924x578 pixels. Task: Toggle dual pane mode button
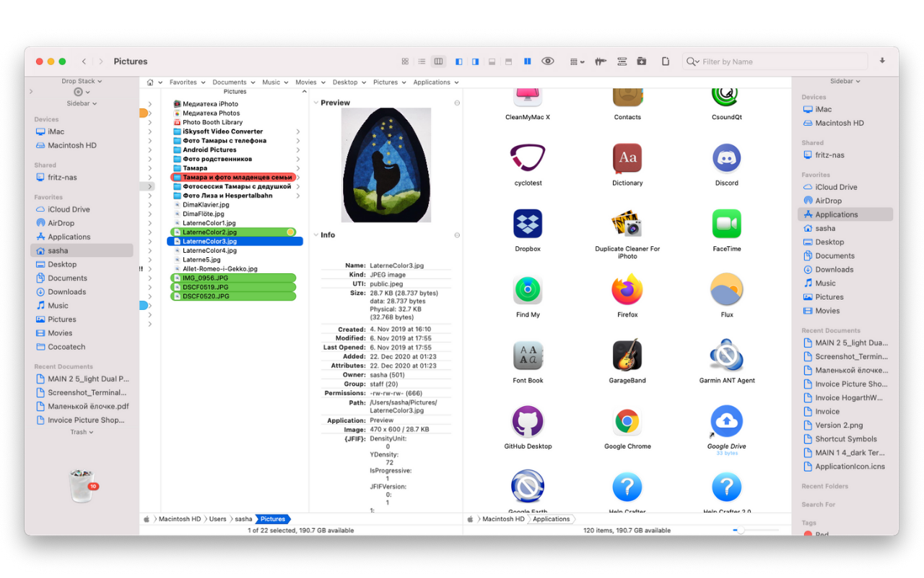[527, 61]
